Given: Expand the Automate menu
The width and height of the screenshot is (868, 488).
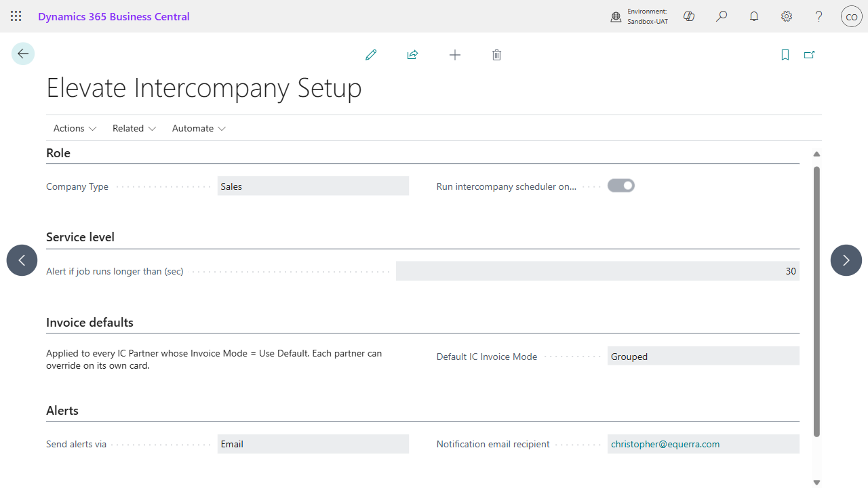Looking at the screenshot, I should (199, 128).
